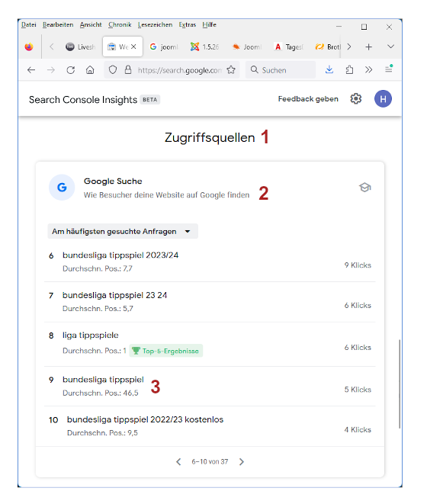Image resolution: width=427 pixels, height=504 pixels.
Task: Open the Hilfe menu
Action: pos(210,24)
